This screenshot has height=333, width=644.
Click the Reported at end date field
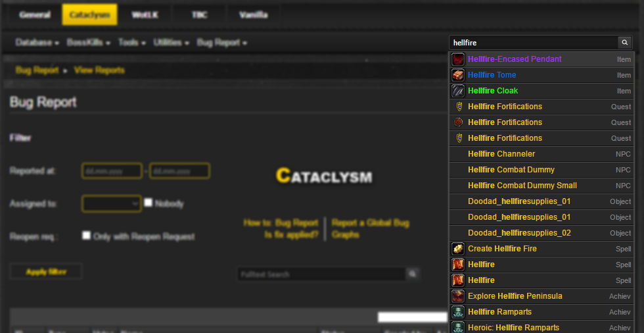(x=179, y=170)
